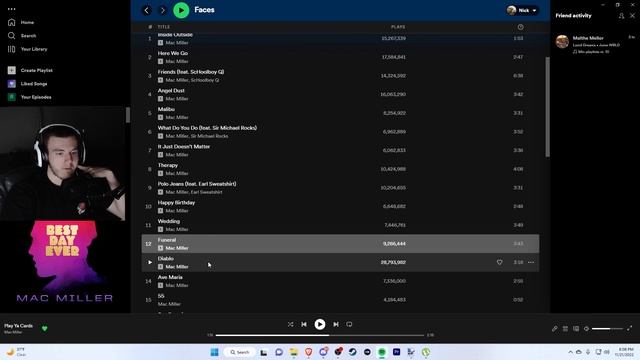This screenshot has height=360, width=640.
Task: Open the Nick profile dropdown
Action: tap(522, 10)
